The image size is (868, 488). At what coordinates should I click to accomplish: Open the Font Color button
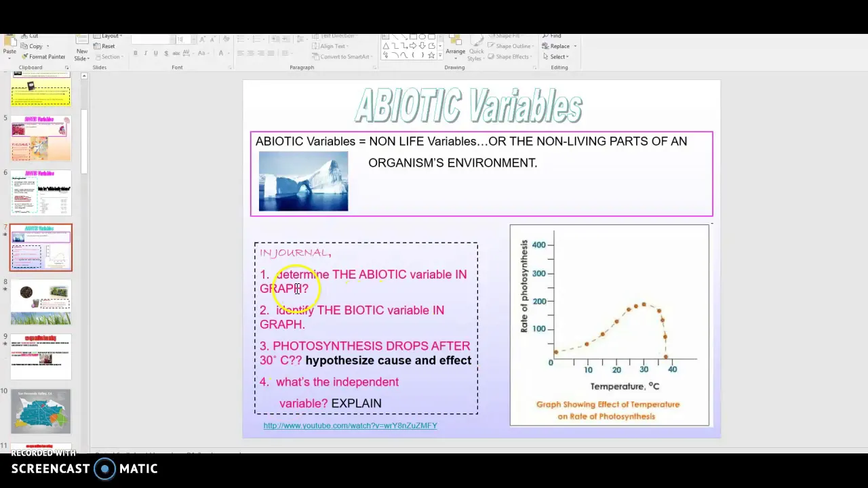[220, 54]
